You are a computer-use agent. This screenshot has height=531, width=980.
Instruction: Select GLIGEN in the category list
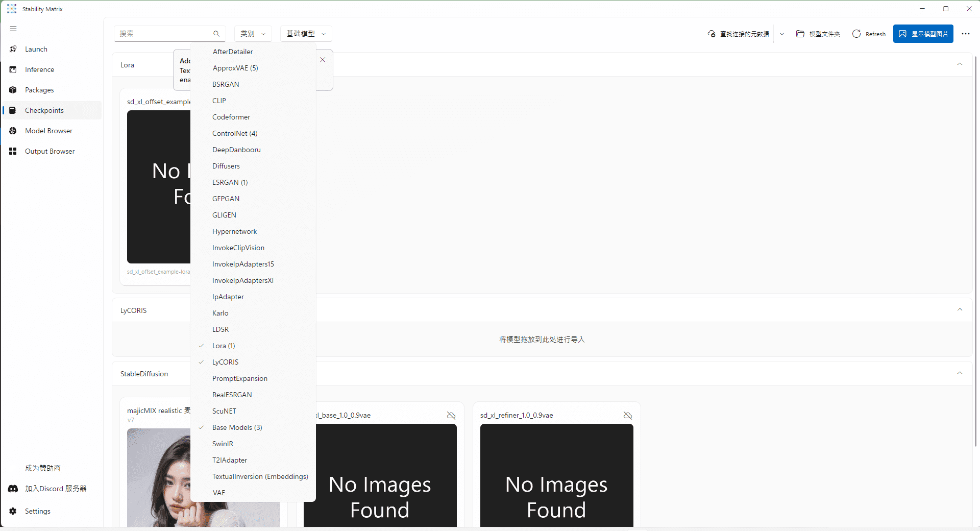(253, 215)
